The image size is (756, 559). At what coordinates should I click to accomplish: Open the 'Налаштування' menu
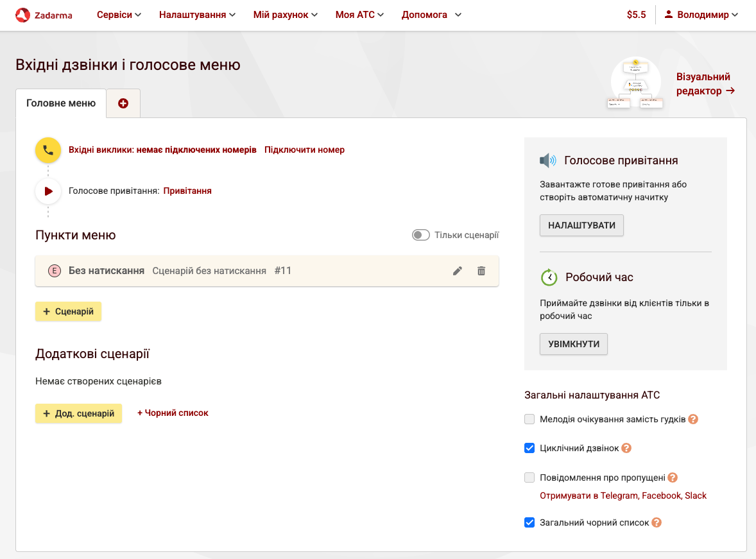click(x=197, y=15)
